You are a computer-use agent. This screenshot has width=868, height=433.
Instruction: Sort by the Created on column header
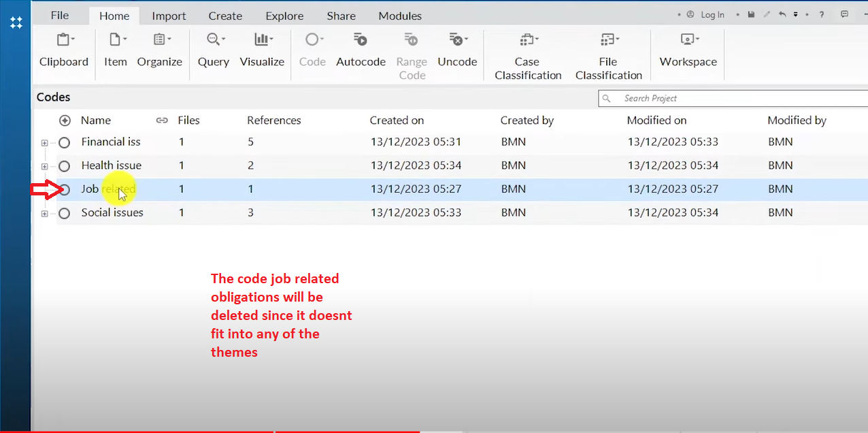pos(397,121)
